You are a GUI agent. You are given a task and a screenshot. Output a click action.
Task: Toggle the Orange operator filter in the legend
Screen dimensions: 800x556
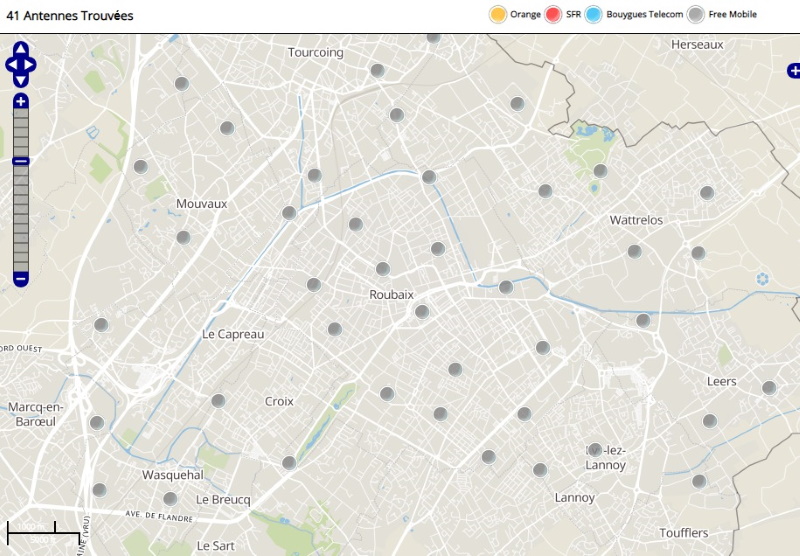click(x=497, y=14)
